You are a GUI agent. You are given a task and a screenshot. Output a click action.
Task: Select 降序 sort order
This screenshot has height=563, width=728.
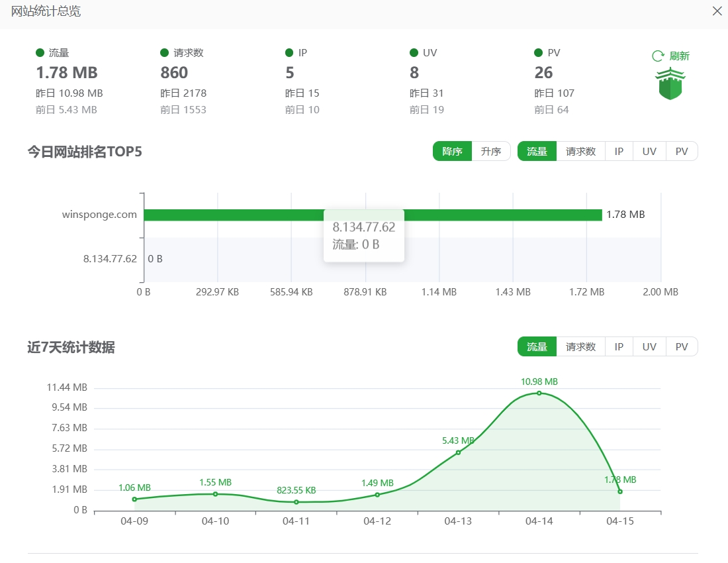coord(452,151)
